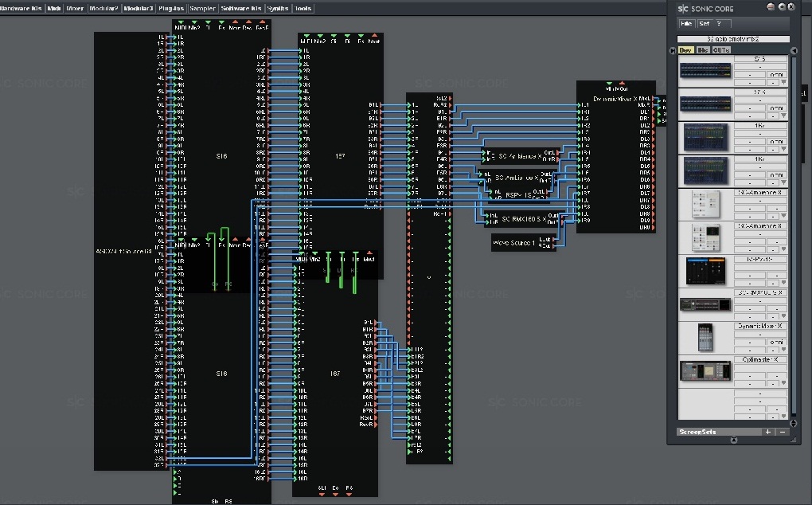Image resolution: width=812 pixels, height=505 pixels.
Task: Click the File button in Sonic Core panel
Action: click(686, 23)
